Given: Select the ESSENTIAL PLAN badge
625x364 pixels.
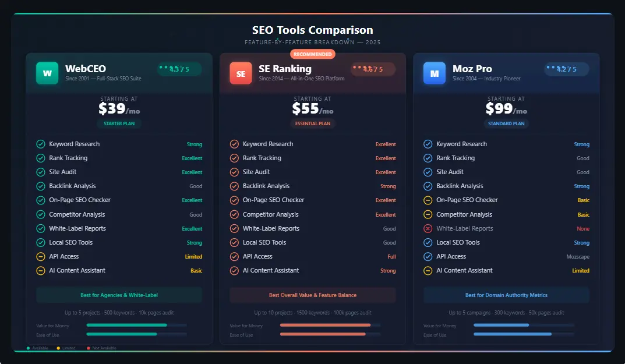Looking at the screenshot, I should coord(313,123).
